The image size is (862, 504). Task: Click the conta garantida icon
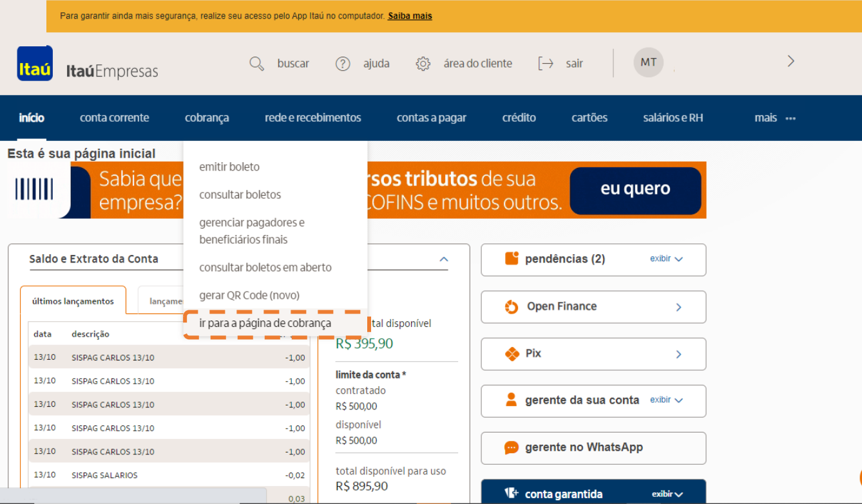pyautogui.click(x=512, y=494)
